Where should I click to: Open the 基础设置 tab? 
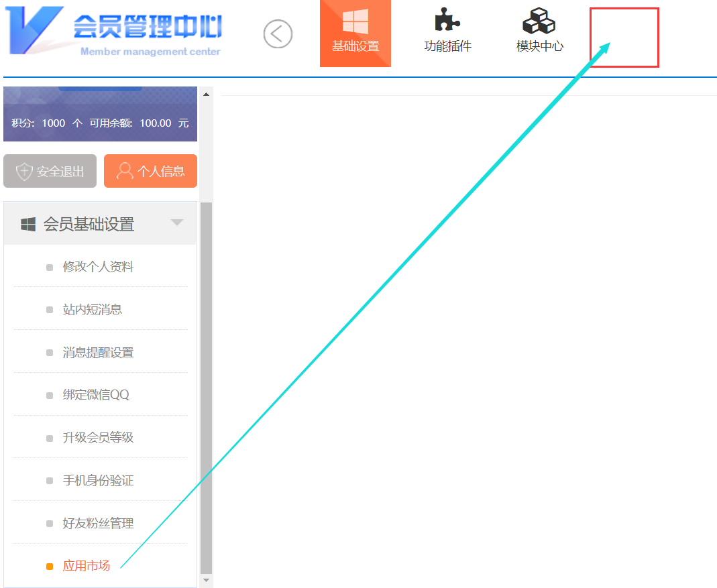point(355,34)
